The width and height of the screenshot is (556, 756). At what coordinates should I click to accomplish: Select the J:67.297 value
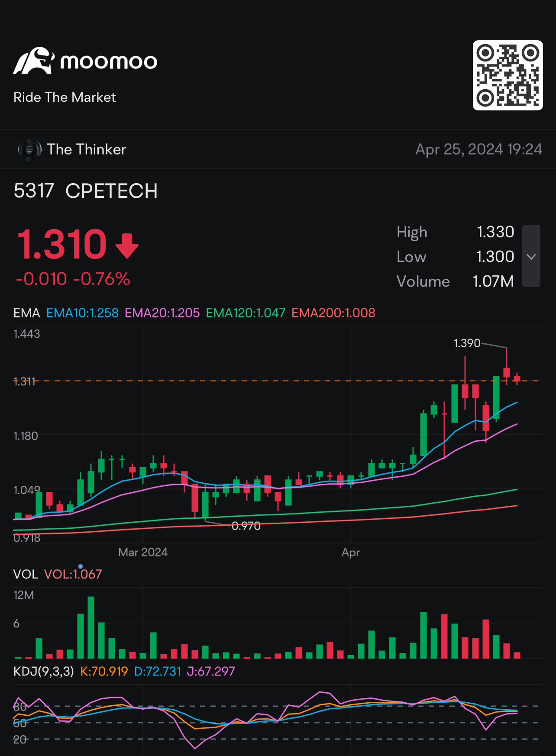tap(211, 672)
